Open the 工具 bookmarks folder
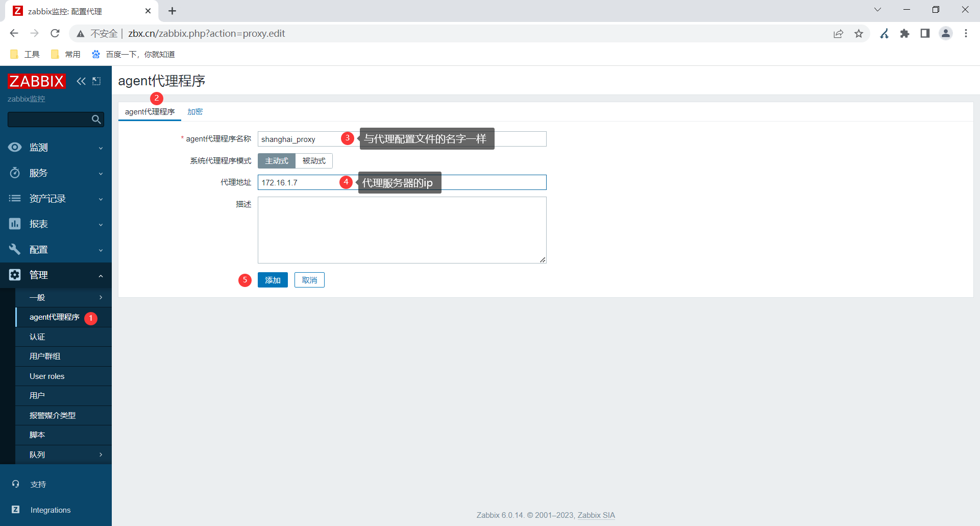The image size is (980, 526). [25, 54]
